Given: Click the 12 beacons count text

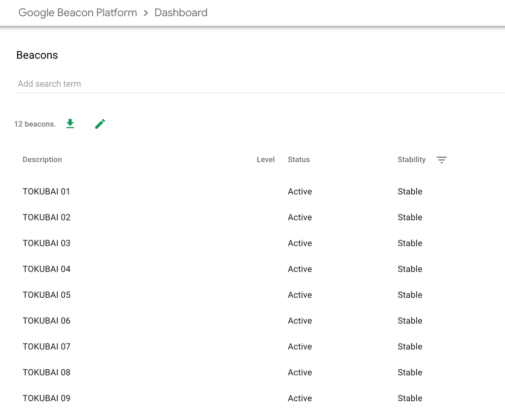Looking at the screenshot, I should 35,124.
